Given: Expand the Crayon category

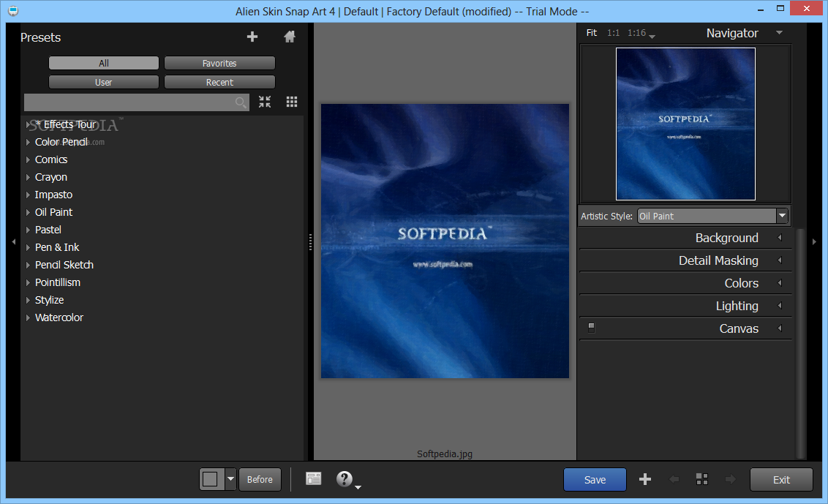Looking at the screenshot, I should (28, 177).
